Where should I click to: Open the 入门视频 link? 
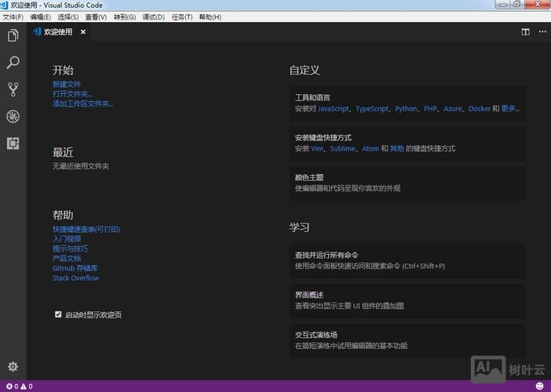[67, 239]
